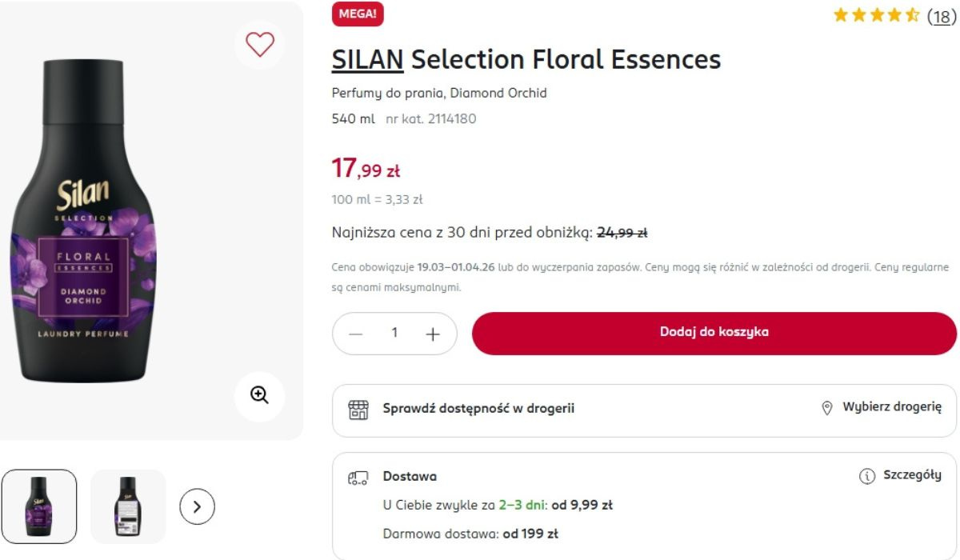Click the star rating icons

pos(876,15)
